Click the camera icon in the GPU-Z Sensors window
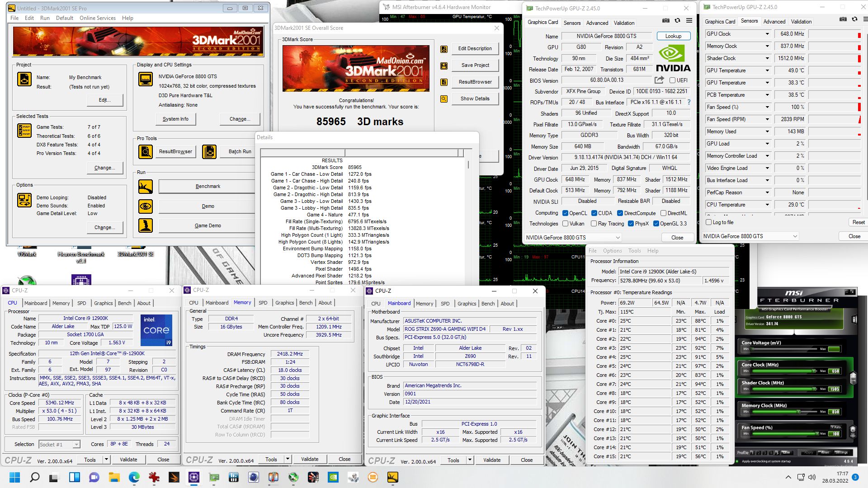The height and width of the screenshot is (488, 868). pyautogui.click(x=843, y=19)
